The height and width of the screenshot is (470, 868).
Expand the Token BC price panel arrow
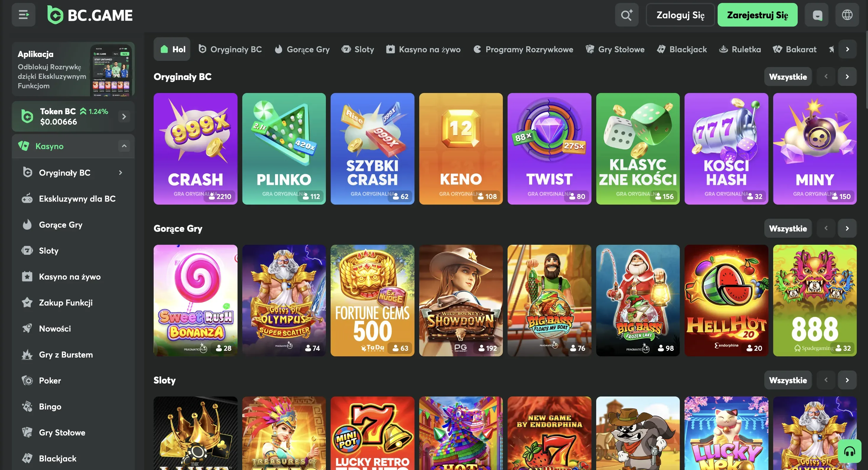[x=124, y=116]
